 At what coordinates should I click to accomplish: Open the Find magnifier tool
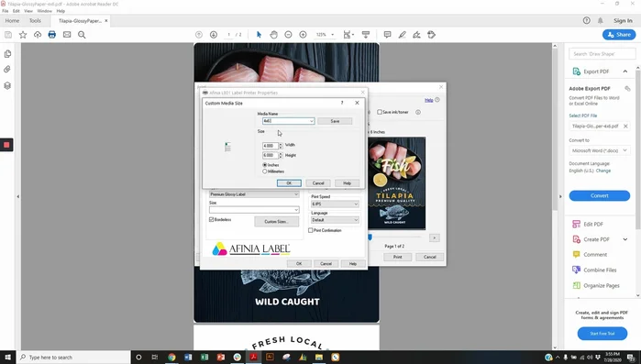82,35
